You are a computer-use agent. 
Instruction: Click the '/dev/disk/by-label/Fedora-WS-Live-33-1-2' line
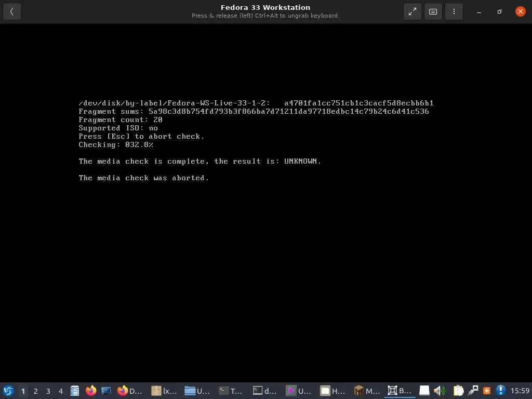point(256,103)
